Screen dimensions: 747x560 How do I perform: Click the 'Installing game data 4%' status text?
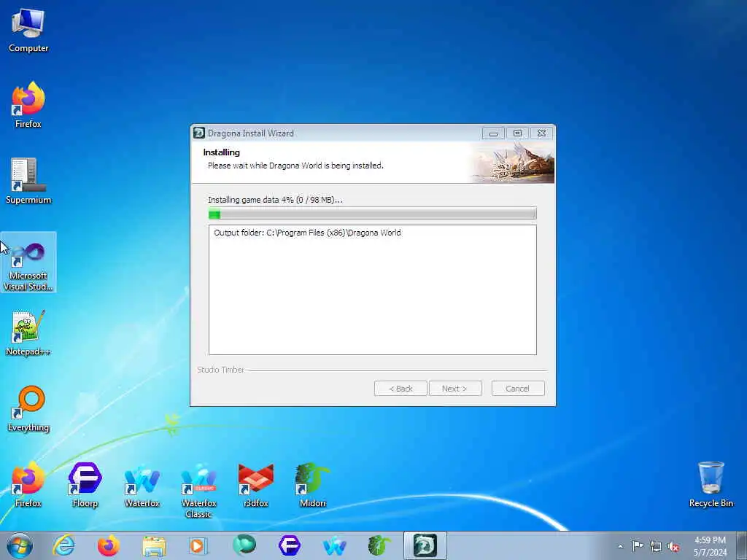pyautogui.click(x=275, y=200)
